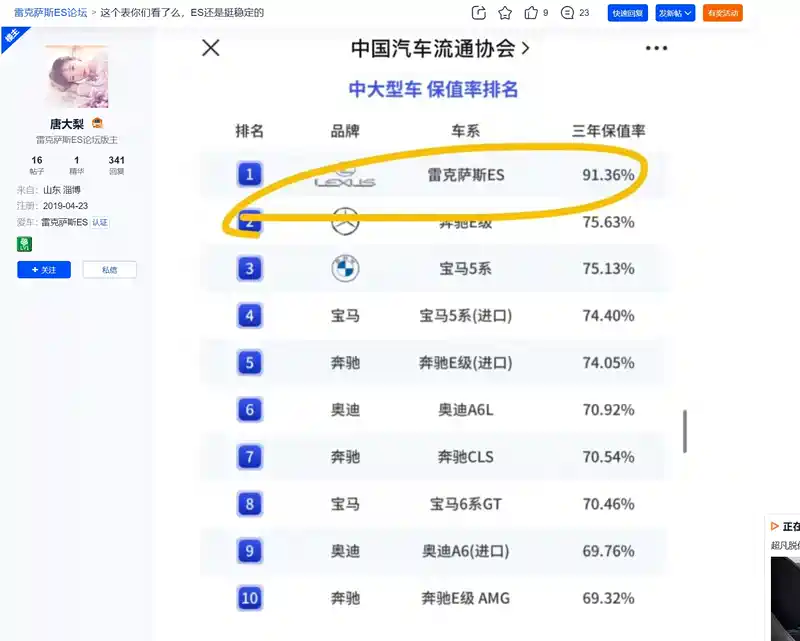Click the 74.40% value
Screen dimensions: 800x641
(608, 315)
